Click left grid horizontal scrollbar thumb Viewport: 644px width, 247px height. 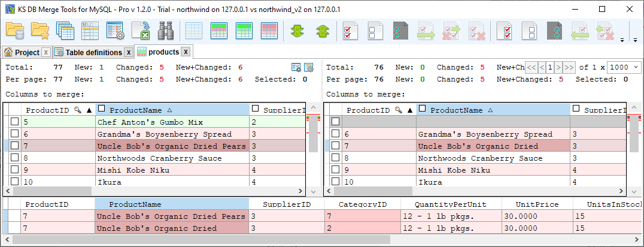click(52, 191)
